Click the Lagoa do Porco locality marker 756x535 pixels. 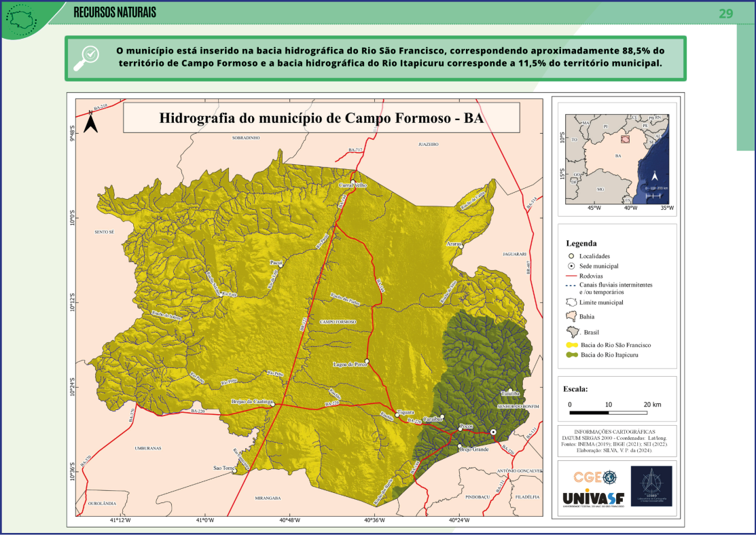[367, 361]
